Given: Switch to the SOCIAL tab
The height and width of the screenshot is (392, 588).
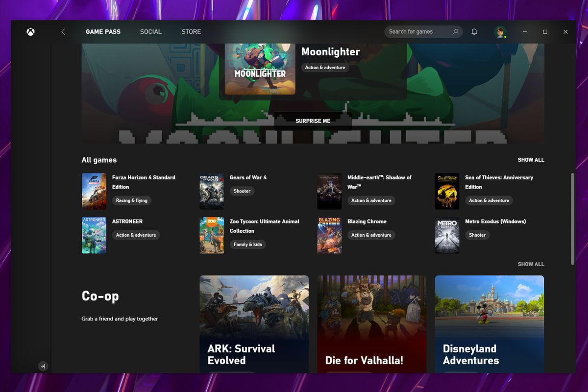Looking at the screenshot, I should tap(150, 32).
